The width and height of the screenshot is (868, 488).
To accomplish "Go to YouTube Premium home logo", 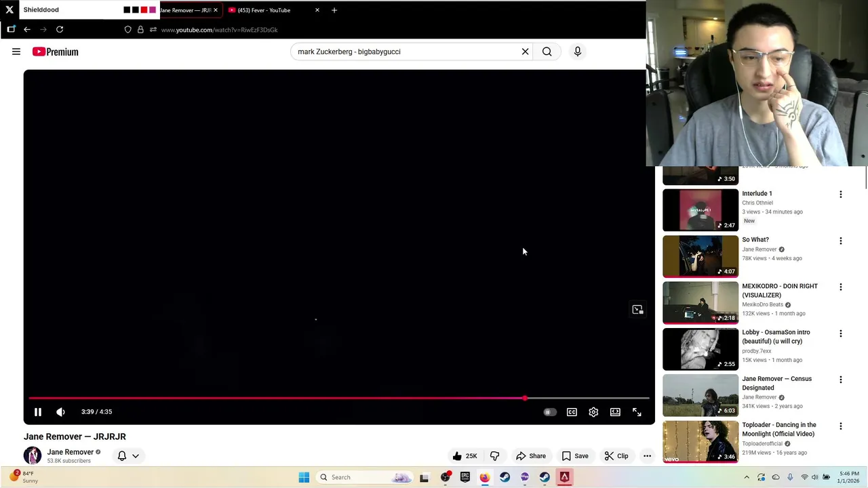I will point(55,52).
